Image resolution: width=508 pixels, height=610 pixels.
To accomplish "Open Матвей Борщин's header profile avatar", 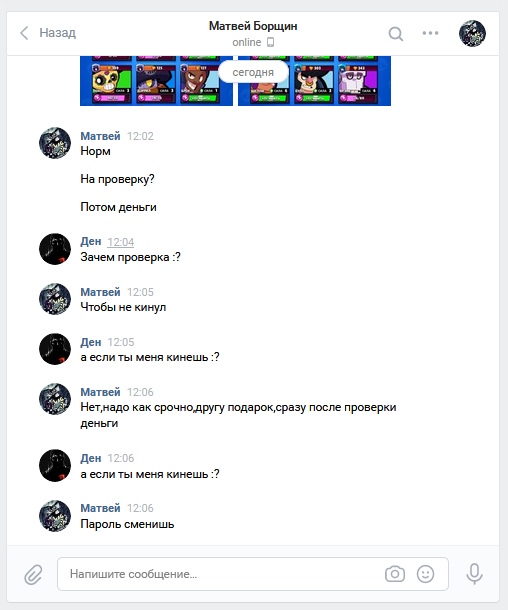I will [x=472, y=33].
